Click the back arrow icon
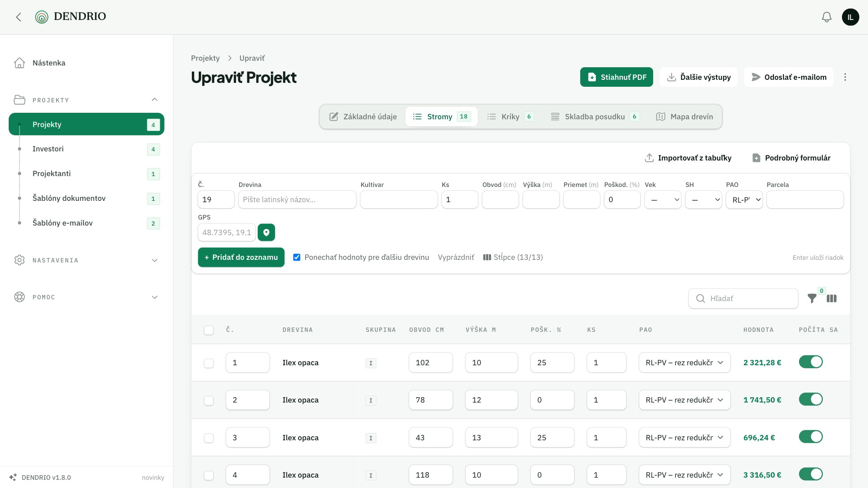868x488 pixels. 19,17
